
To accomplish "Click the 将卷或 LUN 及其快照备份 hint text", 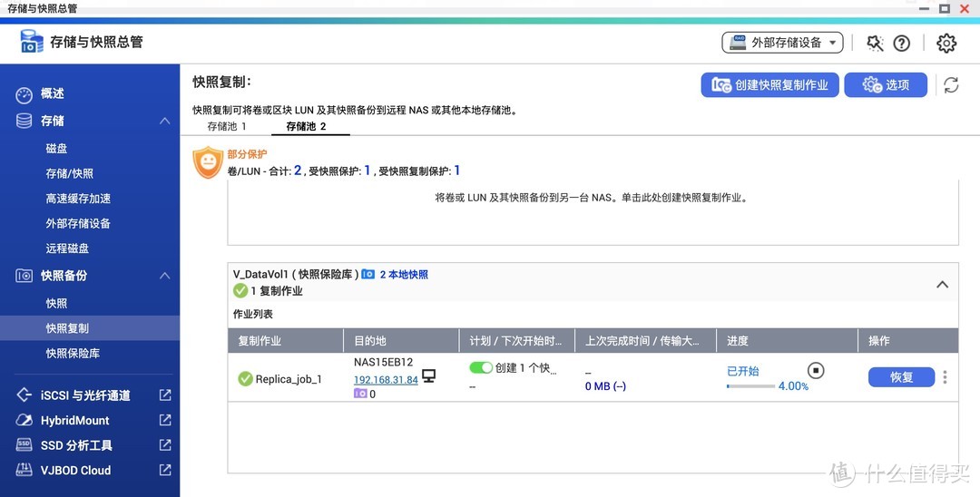I will tap(592, 198).
